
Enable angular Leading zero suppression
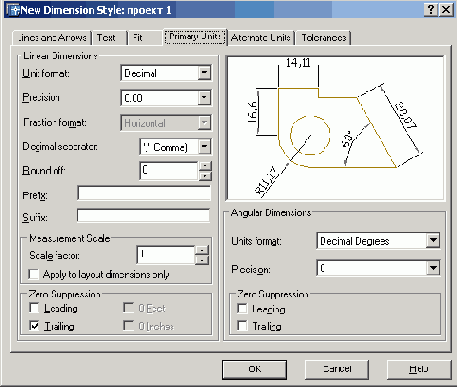click(x=242, y=308)
